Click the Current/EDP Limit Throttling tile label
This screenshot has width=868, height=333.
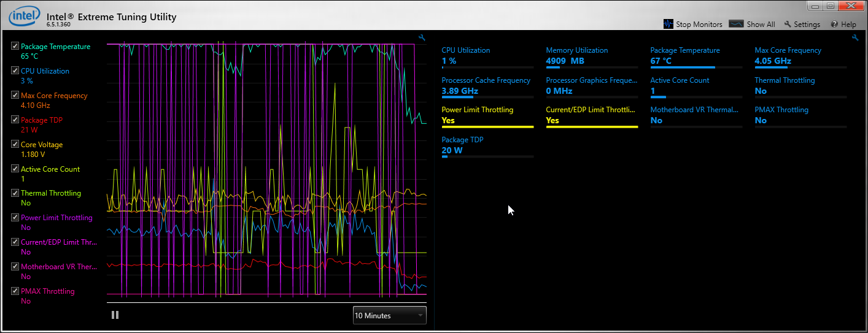[591, 110]
